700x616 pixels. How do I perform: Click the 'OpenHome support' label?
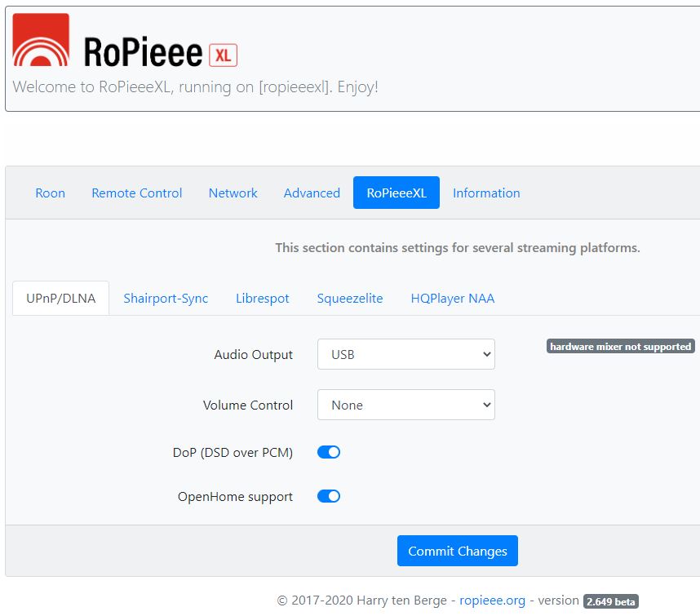pyautogui.click(x=235, y=496)
